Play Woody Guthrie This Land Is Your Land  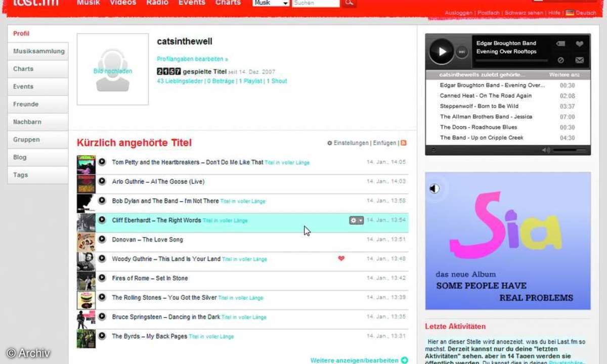coord(102,258)
